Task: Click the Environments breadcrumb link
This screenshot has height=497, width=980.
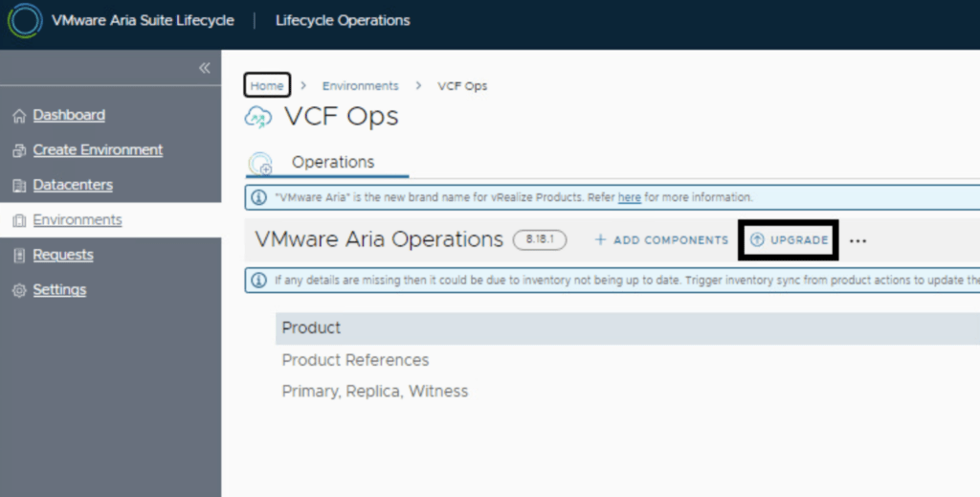Action: (x=360, y=85)
